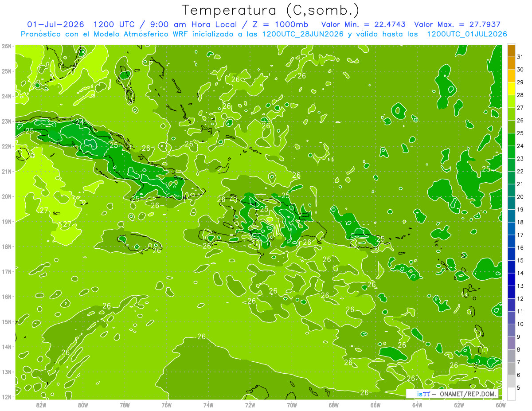532x411 pixels.
Task: Click colorbar label "22"
Action: tap(520, 171)
